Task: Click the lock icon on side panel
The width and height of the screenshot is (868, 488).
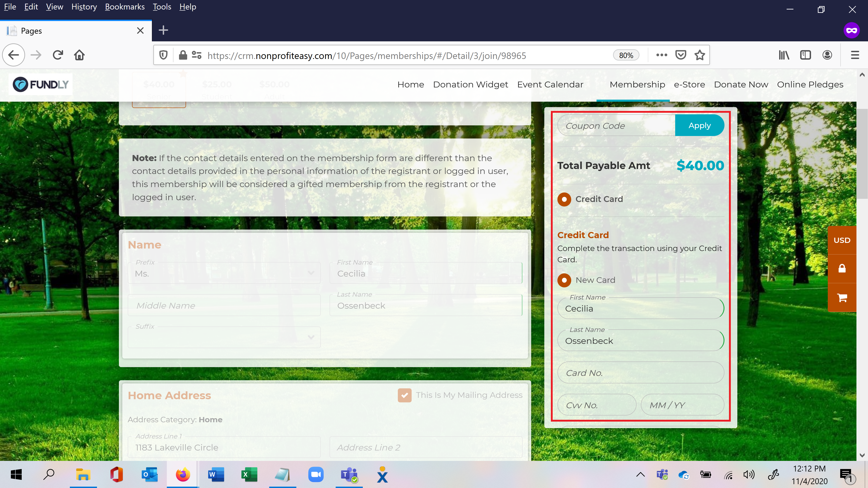Action: (842, 268)
